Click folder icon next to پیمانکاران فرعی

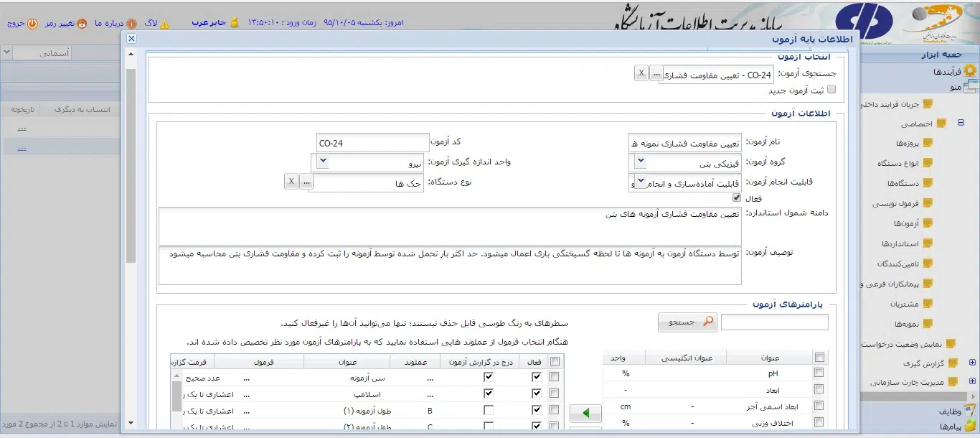[x=928, y=284]
